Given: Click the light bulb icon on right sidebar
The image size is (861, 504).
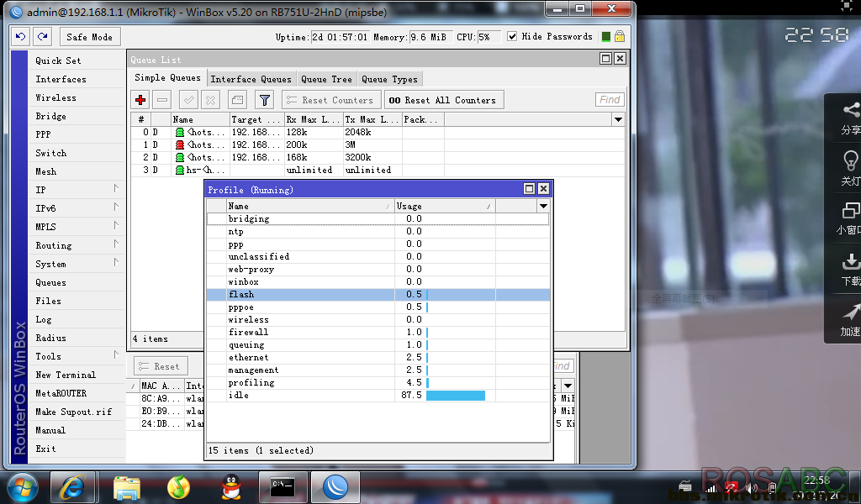Looking at the screenshot, I should [851, 161].
